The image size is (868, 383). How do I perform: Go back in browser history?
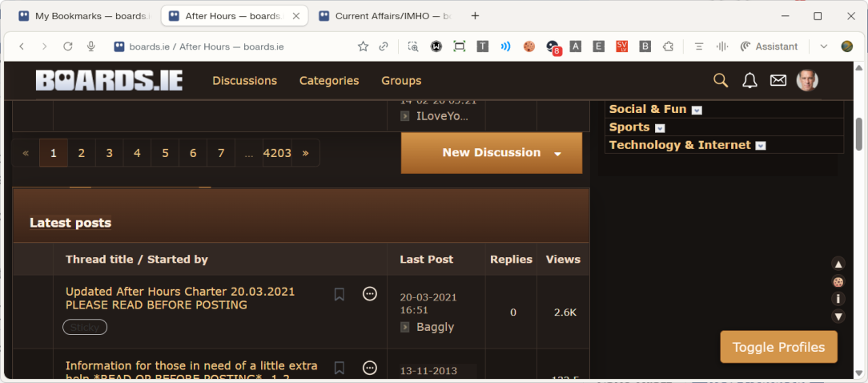22,46
